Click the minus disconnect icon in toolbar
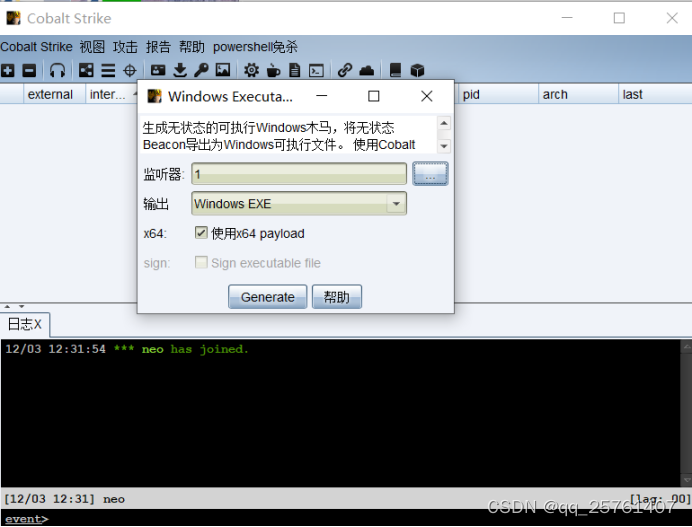692x527 pixels. 29,70
